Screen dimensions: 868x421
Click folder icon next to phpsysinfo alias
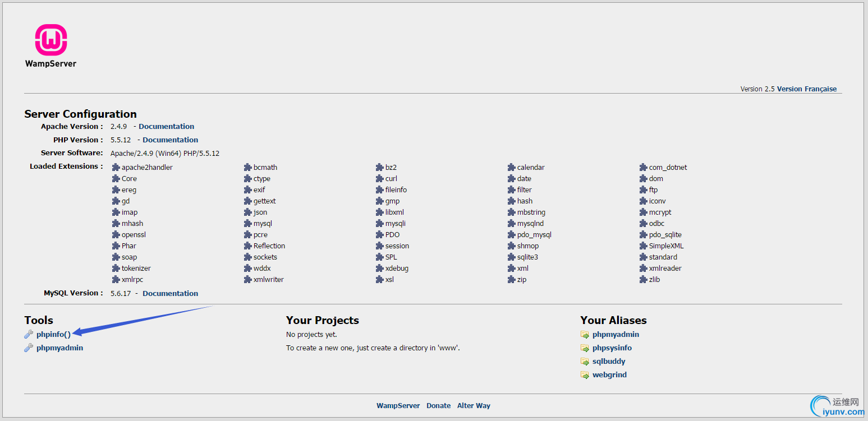pos(585,348)
